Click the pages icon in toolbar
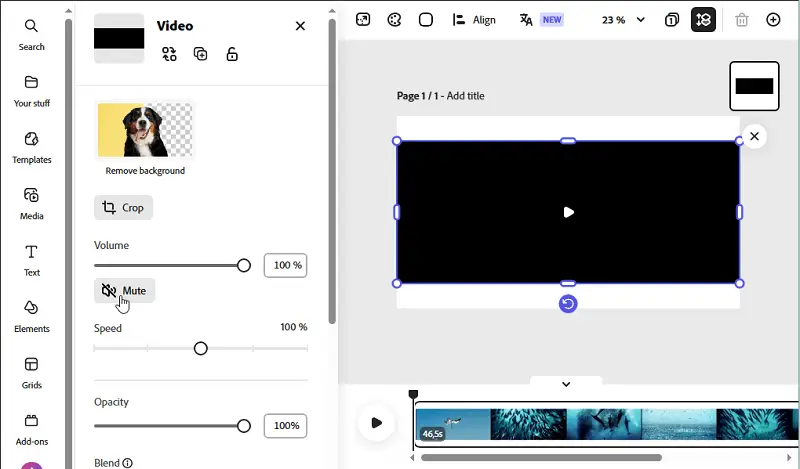800x469 pixels. coord(672,19)
